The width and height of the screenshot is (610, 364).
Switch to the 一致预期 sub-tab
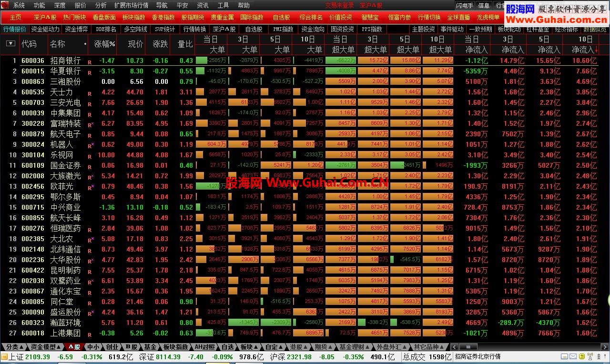click(x=480, y=30)
